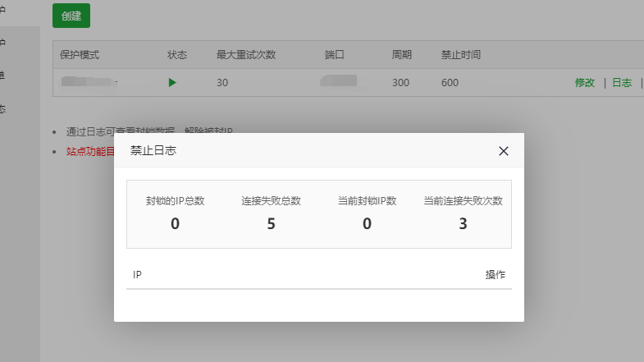Click the 操作 column header in dialog
The height and width of the screenshot is (362, 644).
(496, 274)
